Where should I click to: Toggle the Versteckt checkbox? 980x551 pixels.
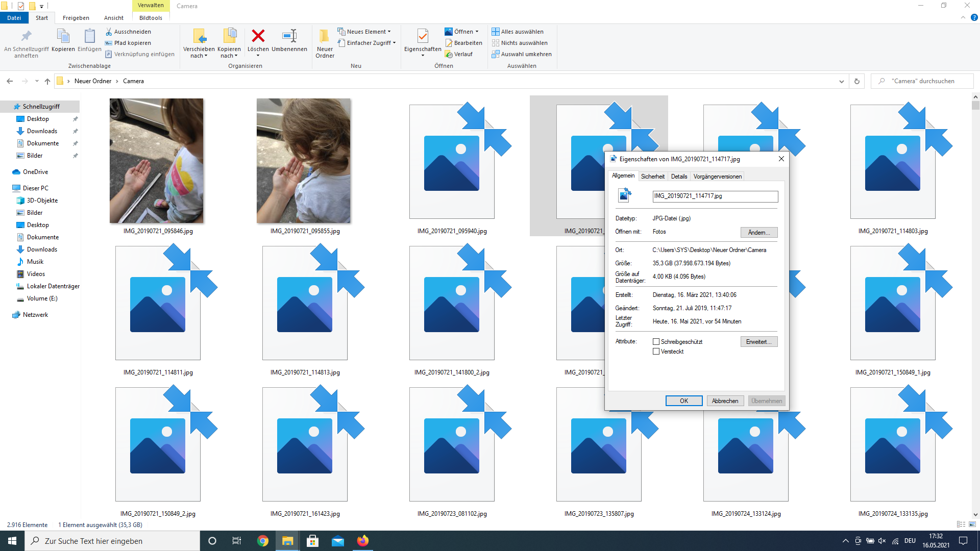(x=656, y=352)
